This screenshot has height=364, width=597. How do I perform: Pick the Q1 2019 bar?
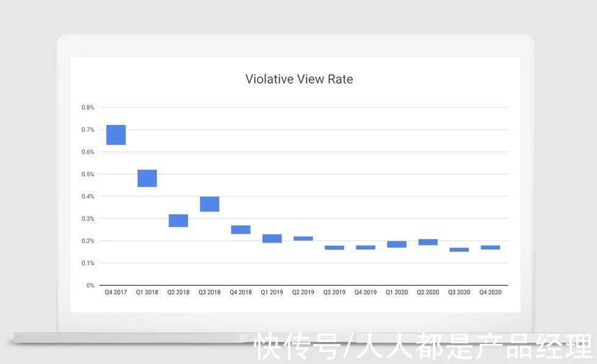tap(272, 238)
